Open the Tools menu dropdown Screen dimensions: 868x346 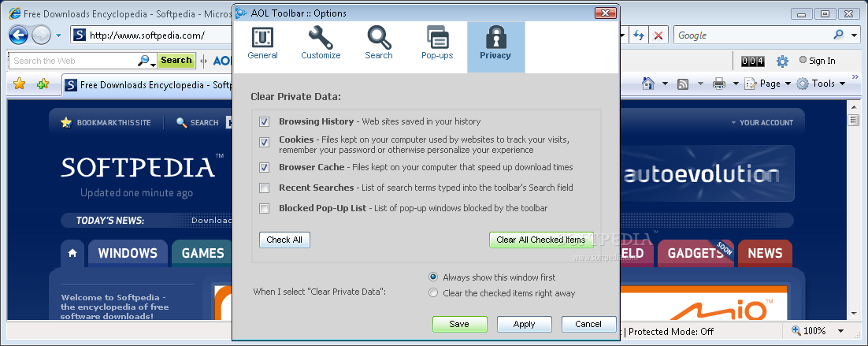(x=821, y=84)
